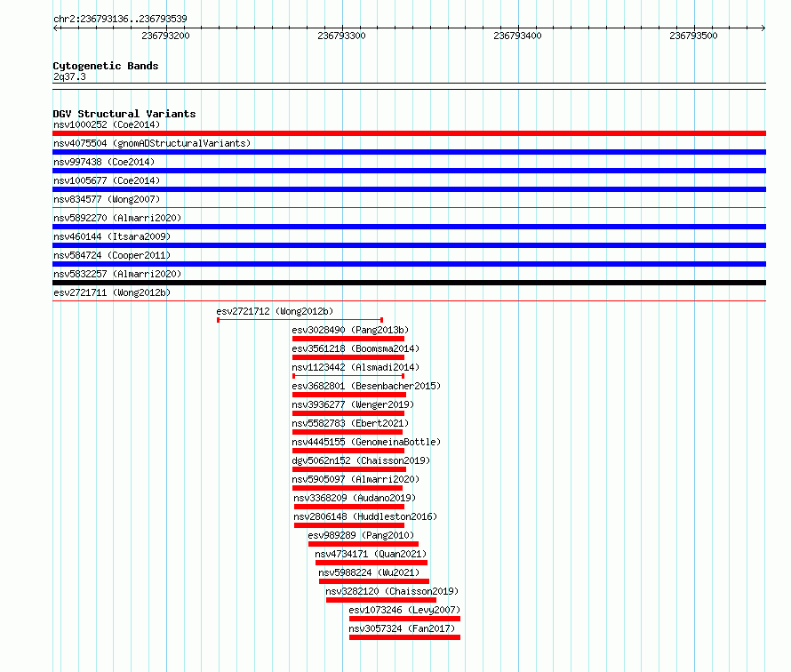Select the Cytogenetic Bands track title
Viewport: 791px width, 672px height.
(106, 66)
